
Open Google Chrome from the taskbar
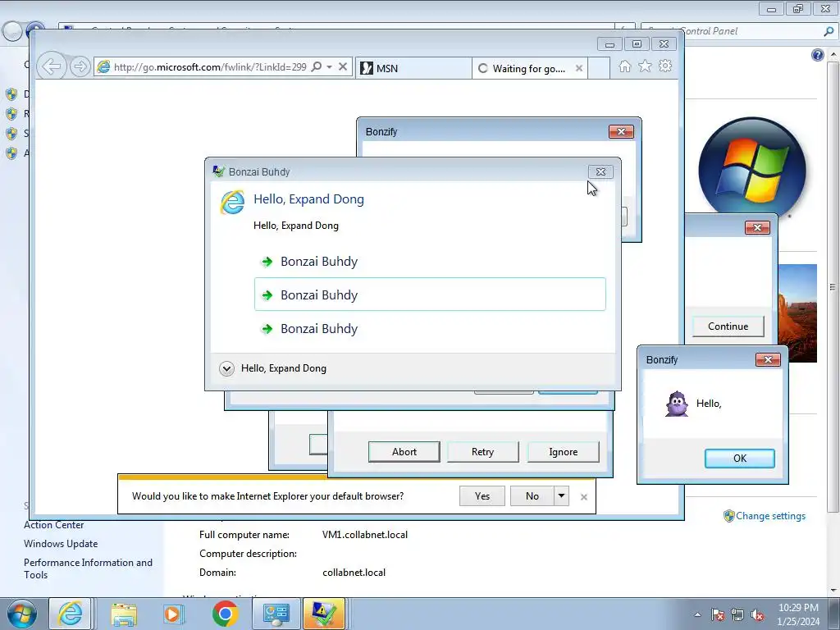[x=225, y=614]
